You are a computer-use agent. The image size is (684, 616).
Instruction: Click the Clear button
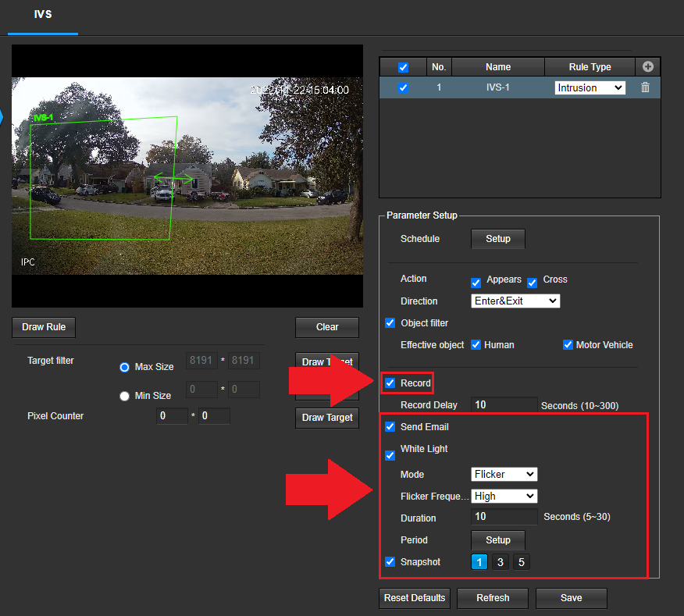coord(326,327)
